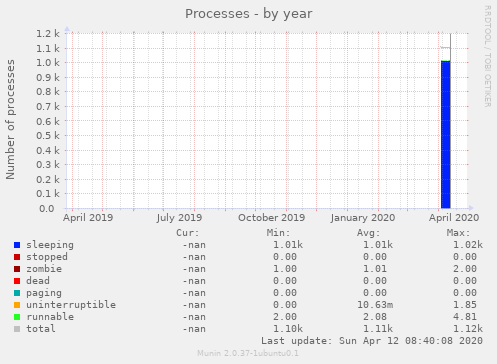Click the 'Min:' column header
497x364 pixels.
pyautogui.click(x=278, y=233)
